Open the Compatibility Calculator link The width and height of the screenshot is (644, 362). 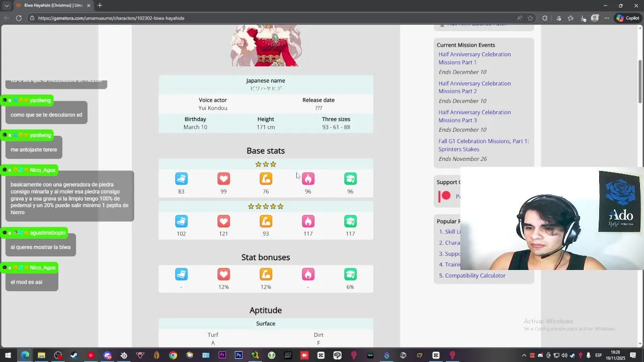click(475, 276)
